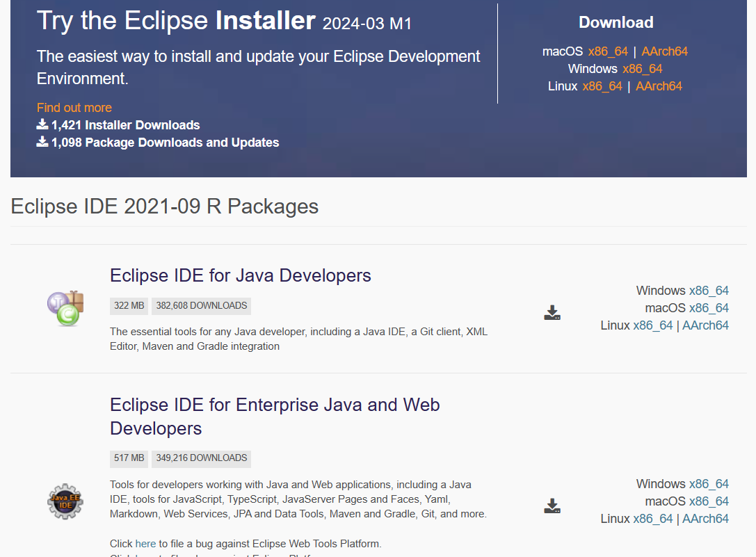
Task: Open the Find out more link
Action: 74,108
